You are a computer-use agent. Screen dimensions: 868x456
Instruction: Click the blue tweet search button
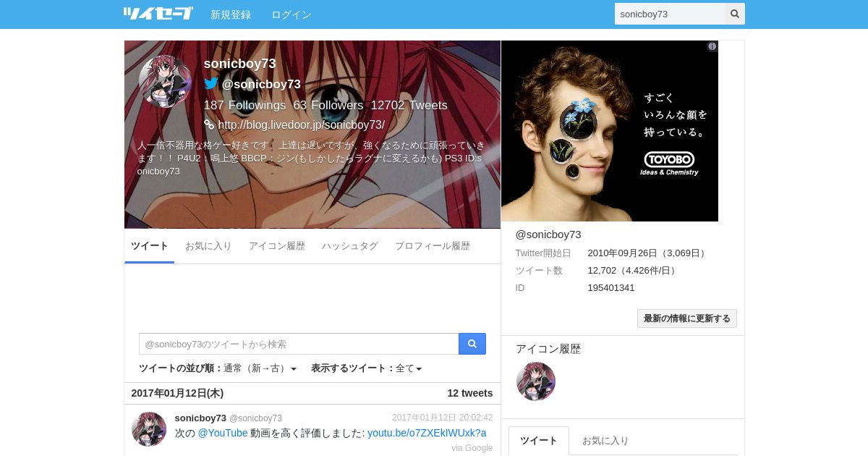pos(472,344)
